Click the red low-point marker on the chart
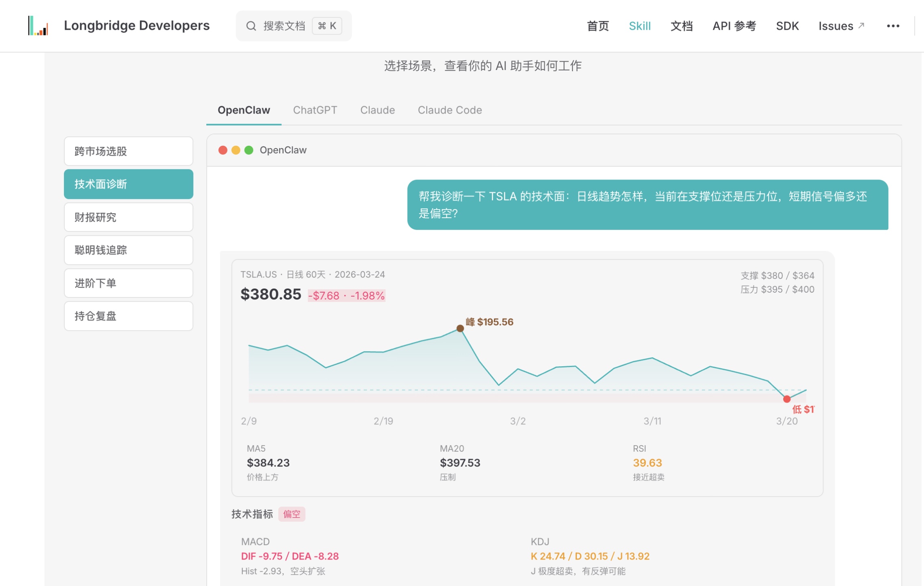This screenshot has width=924, height=586. [x=786, y=399]
